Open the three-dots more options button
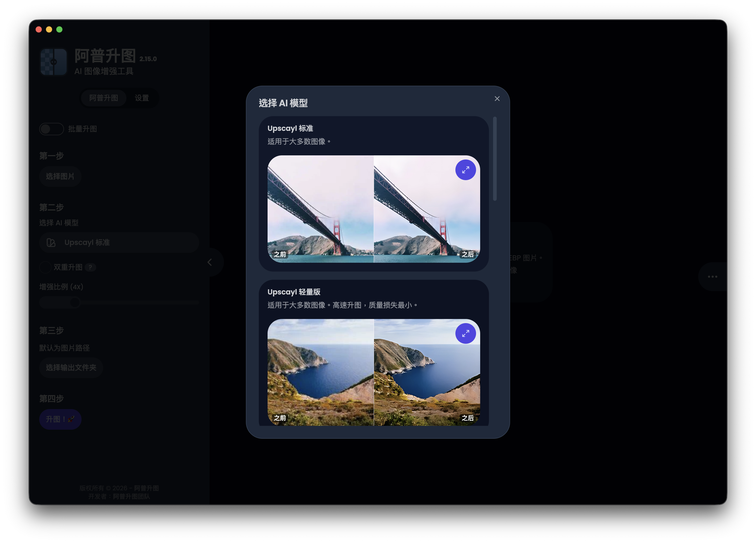756x543 pixels. pyautogui.click(x=713, y=277)
